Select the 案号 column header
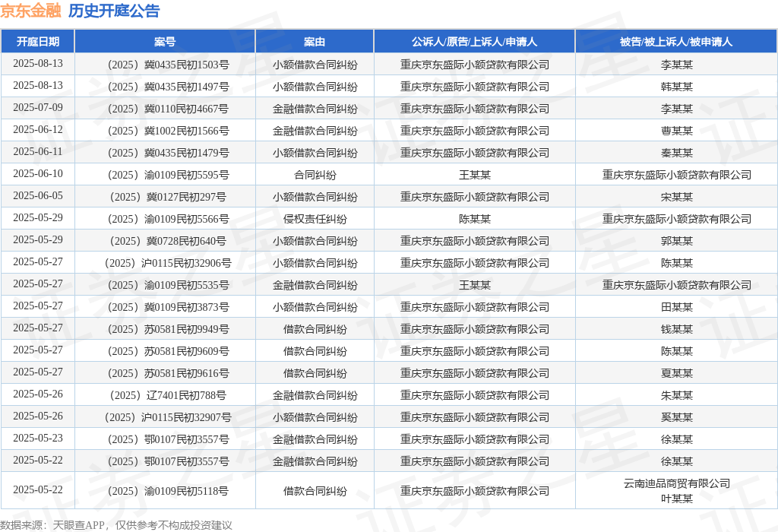The height and width of the screenshot is (532, 778). 165,42
